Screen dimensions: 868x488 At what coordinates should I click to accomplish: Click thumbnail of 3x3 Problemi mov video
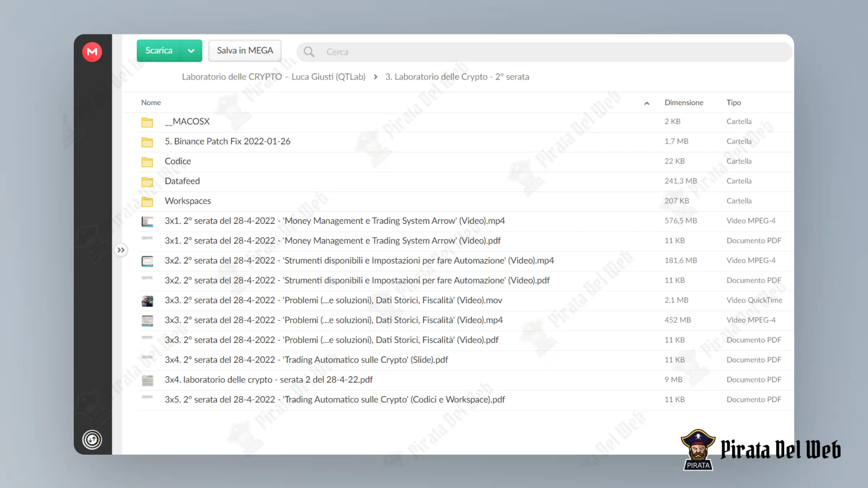147,301
